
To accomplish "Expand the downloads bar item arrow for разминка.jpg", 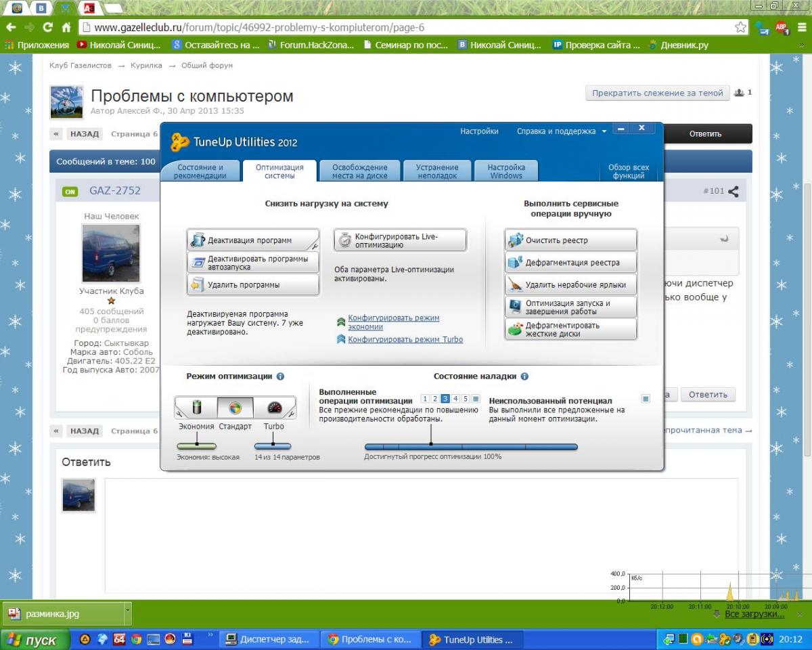I will coord(128,614).
